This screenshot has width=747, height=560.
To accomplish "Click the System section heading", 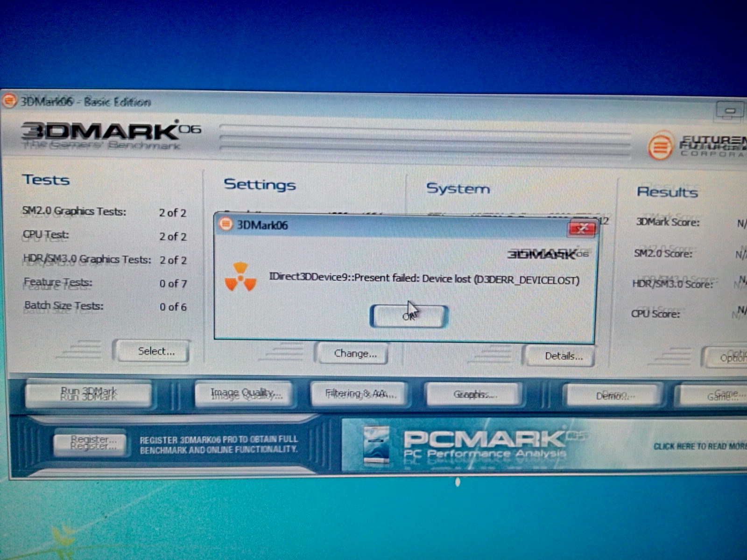I will click(x=458, y=188).
